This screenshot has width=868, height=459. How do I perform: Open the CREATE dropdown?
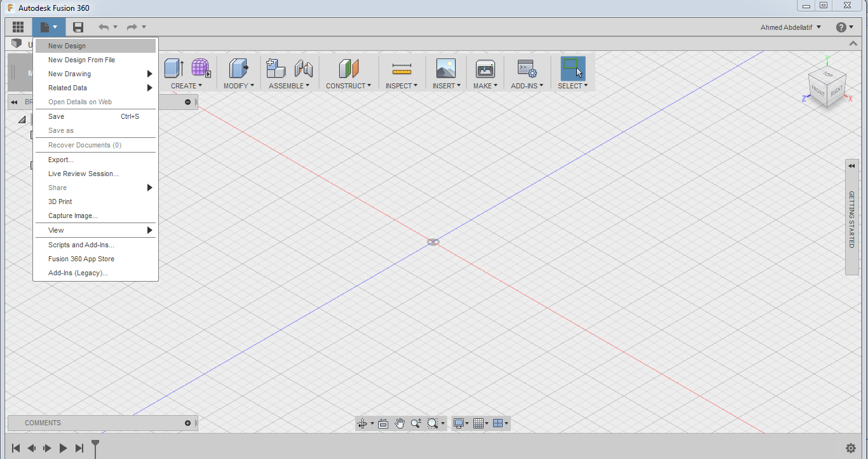[186, 86]
